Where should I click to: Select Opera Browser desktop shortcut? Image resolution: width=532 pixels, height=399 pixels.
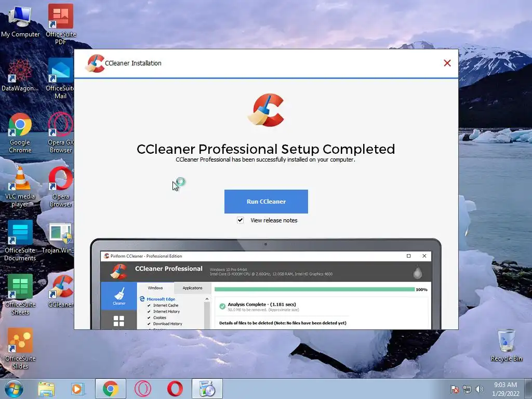tap(61, 187)
